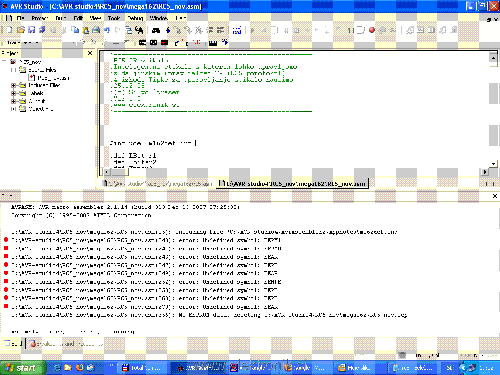Viewport: 500px width, 375px height.
Task: Click the 'No EEPROM data' output line
Action: pos(209,315)
